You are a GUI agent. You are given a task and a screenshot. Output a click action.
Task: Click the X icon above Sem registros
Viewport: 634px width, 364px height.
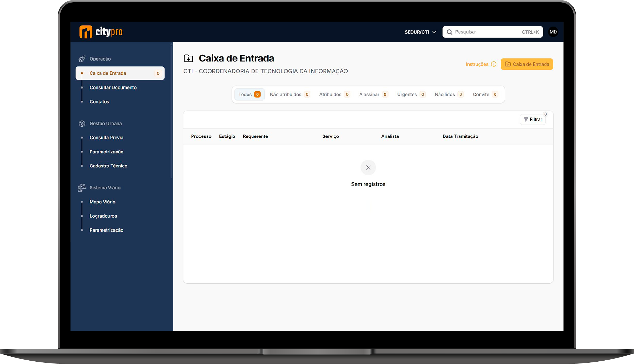(368, 168)
